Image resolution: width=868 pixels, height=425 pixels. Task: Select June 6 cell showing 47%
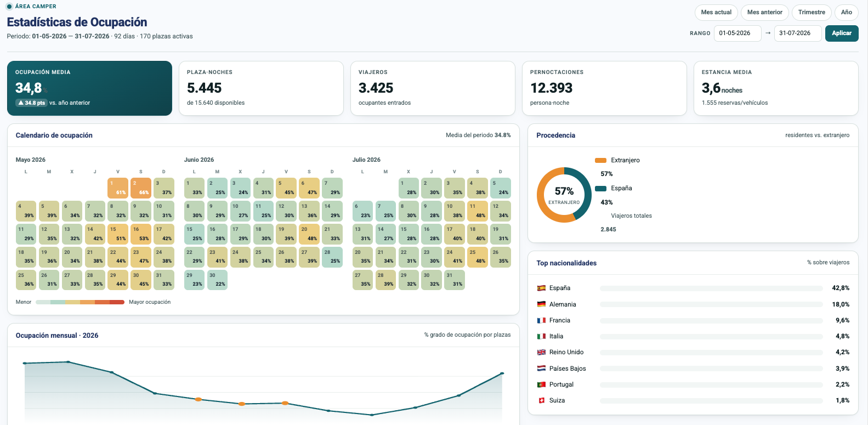point(309,188)
